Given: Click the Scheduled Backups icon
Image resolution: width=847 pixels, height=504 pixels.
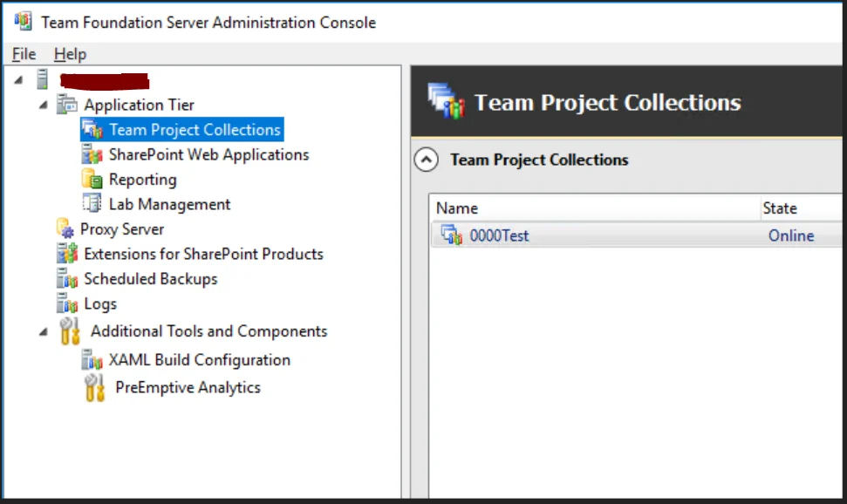Looking at the screenshot, I should pyautogui.click(x=67, y=278).
